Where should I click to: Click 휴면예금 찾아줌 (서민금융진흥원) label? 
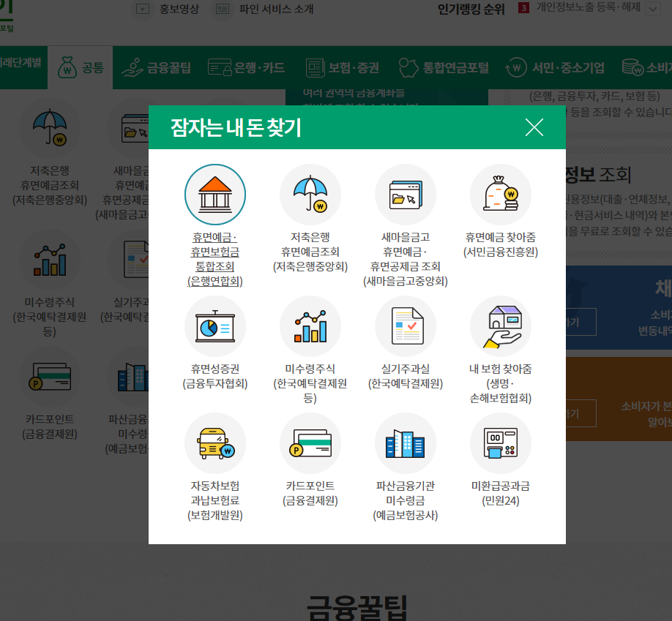(x=501, y=244)
